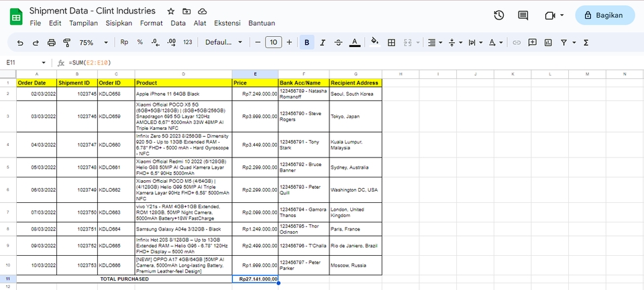Viewport: 644px width, 290px height.
Task: Open the borders tool
Action: tap(391, 43)
